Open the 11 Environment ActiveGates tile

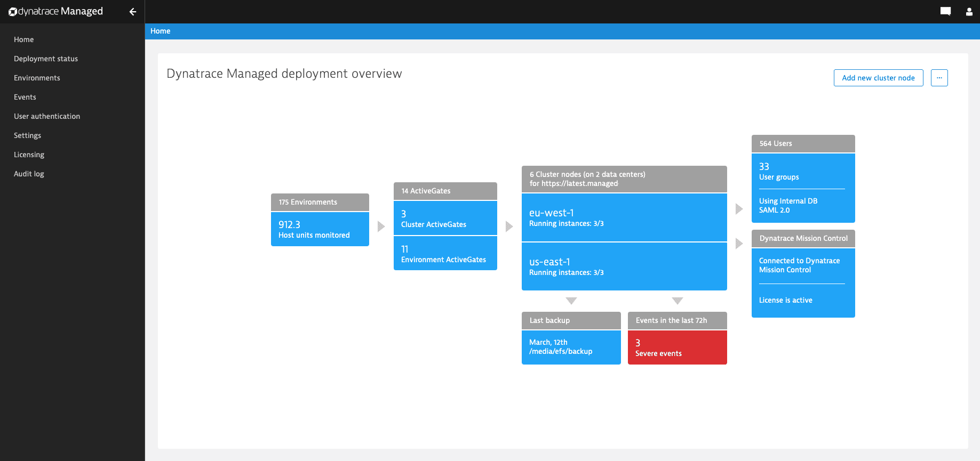[x=445, y=253]
